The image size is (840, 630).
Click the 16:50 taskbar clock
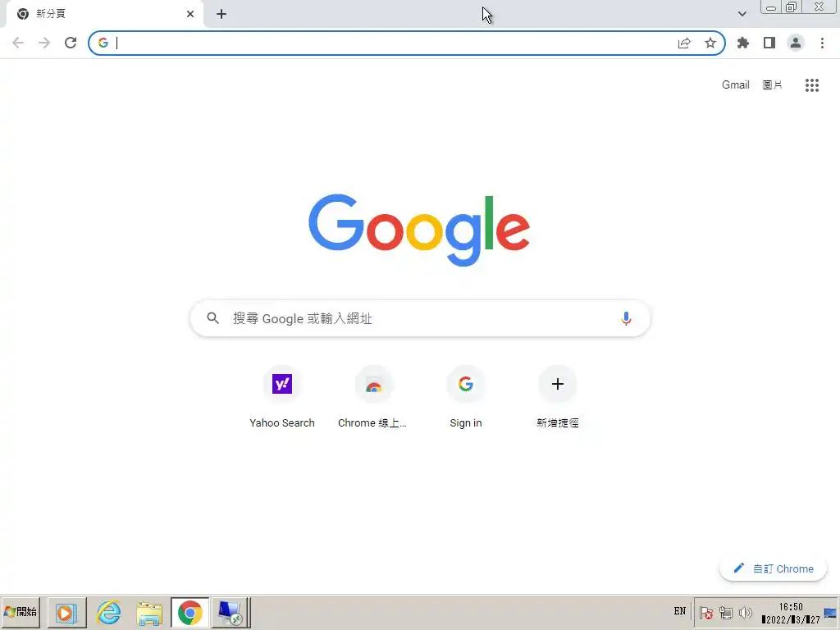click(x=791, y=613)
